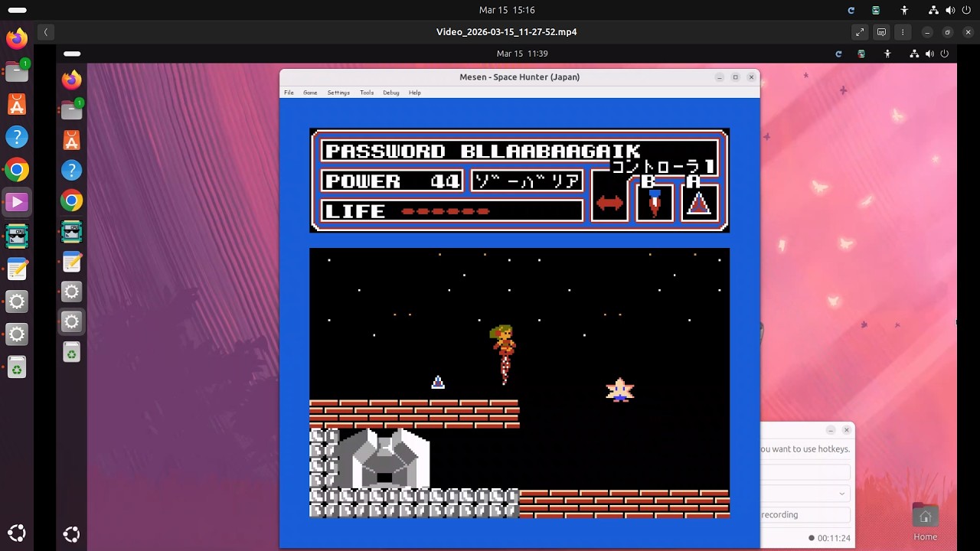The height and width of the screenshot is (551, 980).
Task: Open Firefox from the outermost system dock
Action: coord(17,38)
